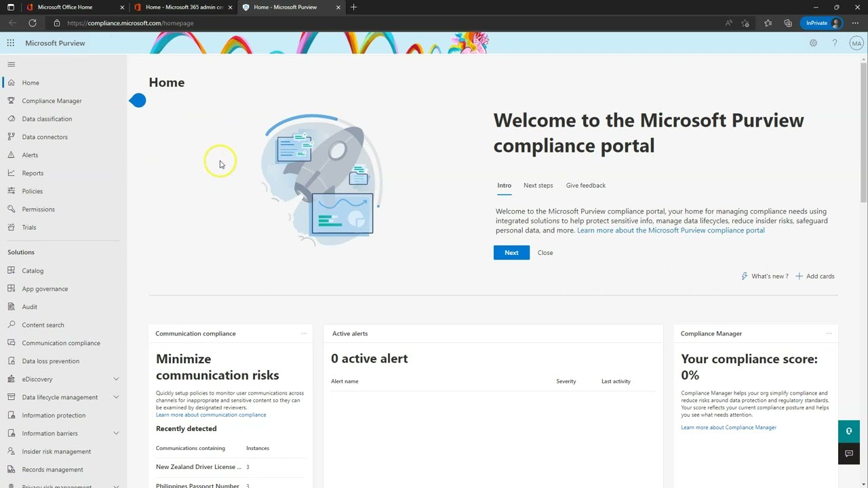The image size is (868, 488).
Task: Click the Communication compliance icon
Action: pos(11,343)
